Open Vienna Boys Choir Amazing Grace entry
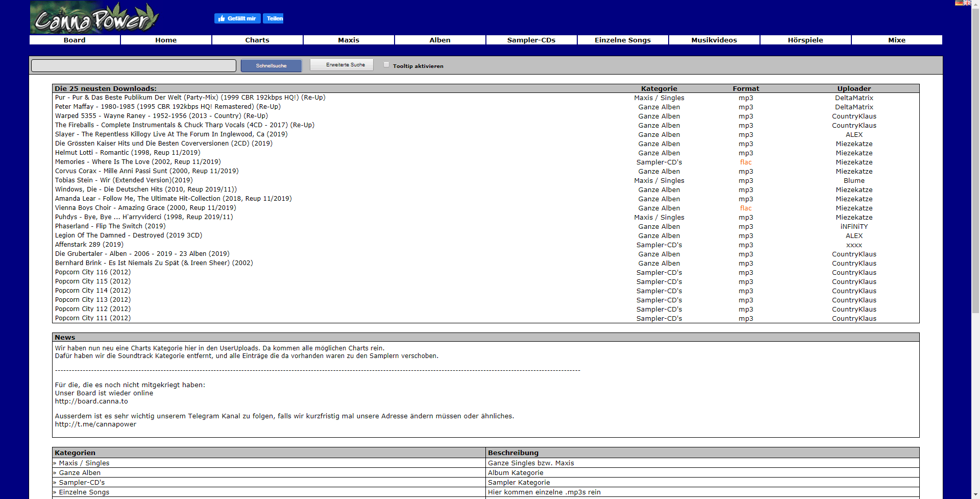980x499 pixels. pos(145,208)
